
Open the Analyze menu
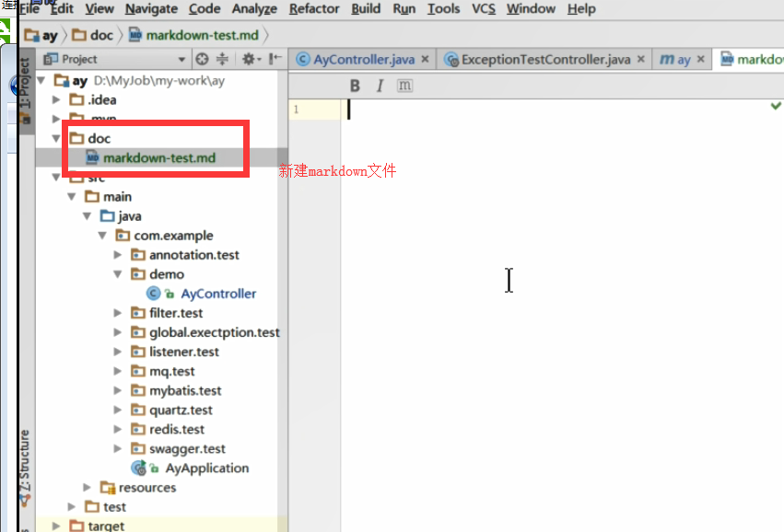pos(254,9)
